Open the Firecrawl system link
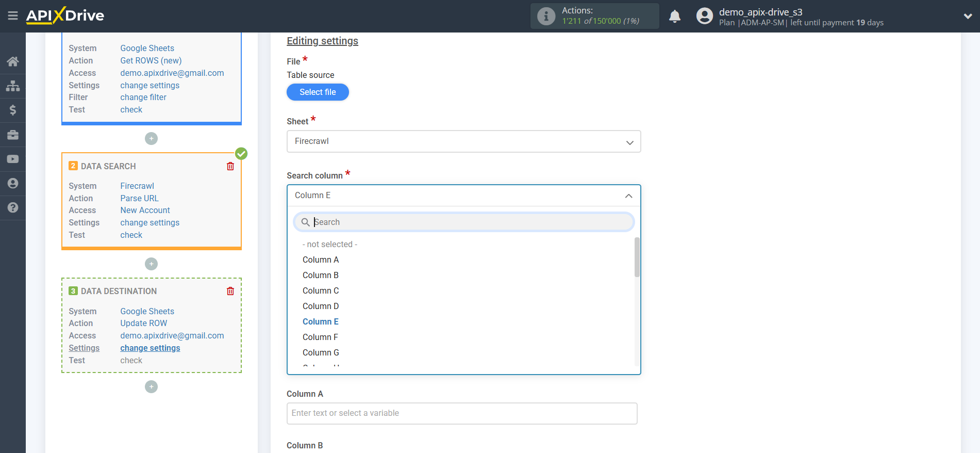The image size is (980, 453). (137, 186)
